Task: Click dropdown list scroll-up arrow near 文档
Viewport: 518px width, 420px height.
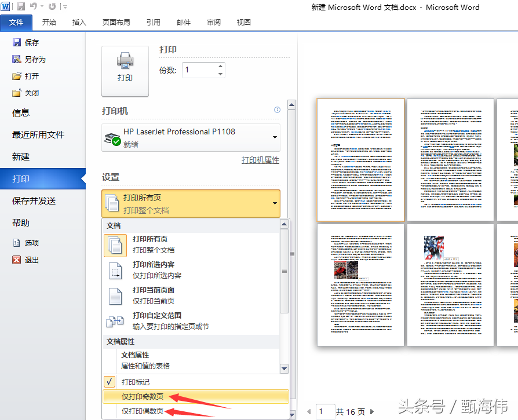Action: [284, 225]
